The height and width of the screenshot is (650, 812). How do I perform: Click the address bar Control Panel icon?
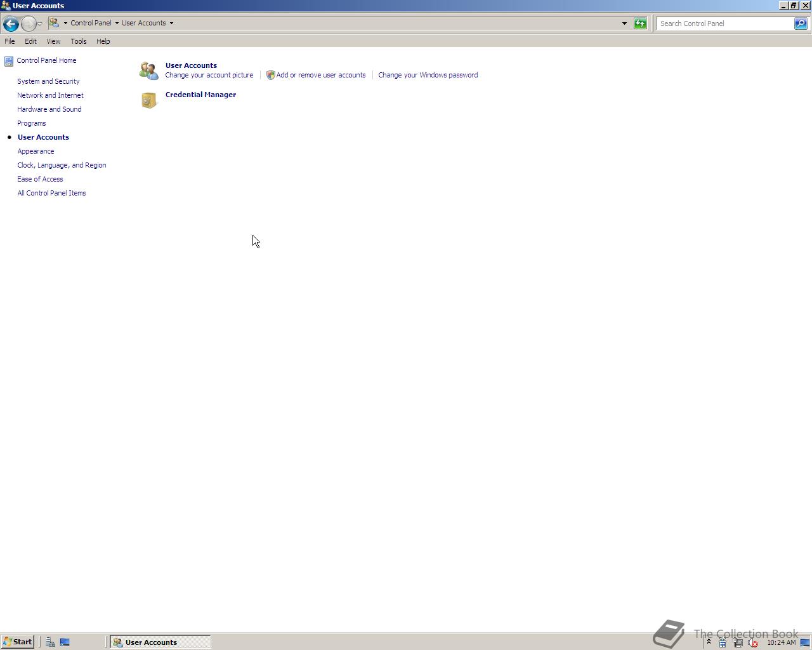[54, 23]
